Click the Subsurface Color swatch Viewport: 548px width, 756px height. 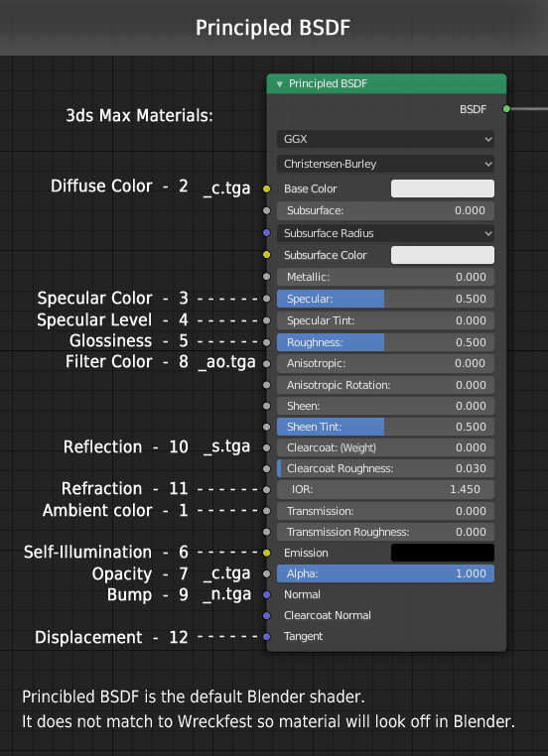click(x=443, y=255)
